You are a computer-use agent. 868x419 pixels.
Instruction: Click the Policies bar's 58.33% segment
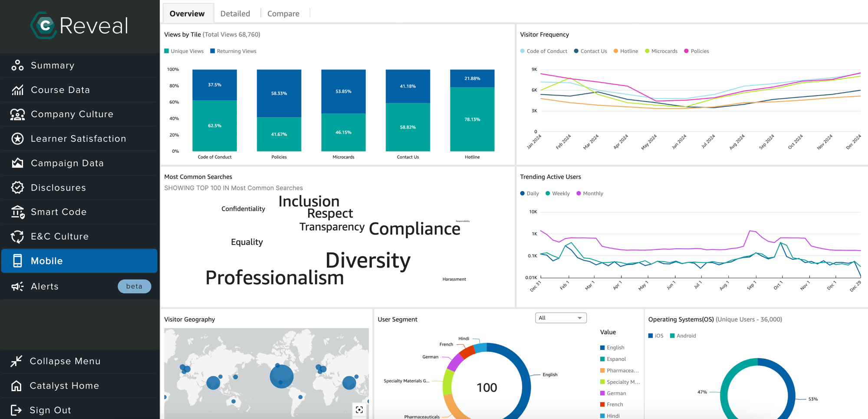pos(279,93)
